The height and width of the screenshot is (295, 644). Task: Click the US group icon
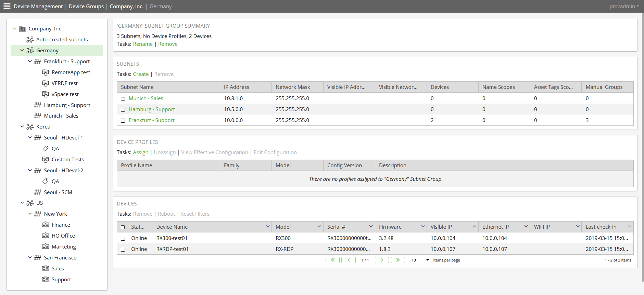[30, 203]
